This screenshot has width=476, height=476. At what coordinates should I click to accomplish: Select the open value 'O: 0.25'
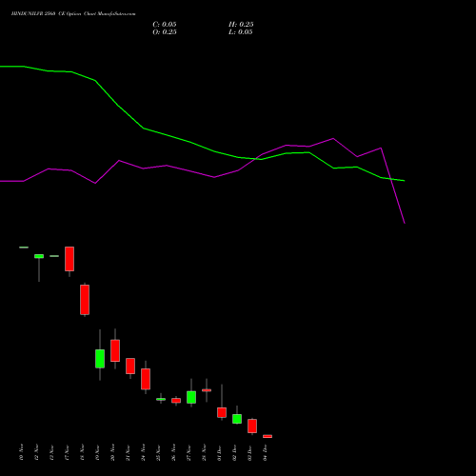pos(165,32)
